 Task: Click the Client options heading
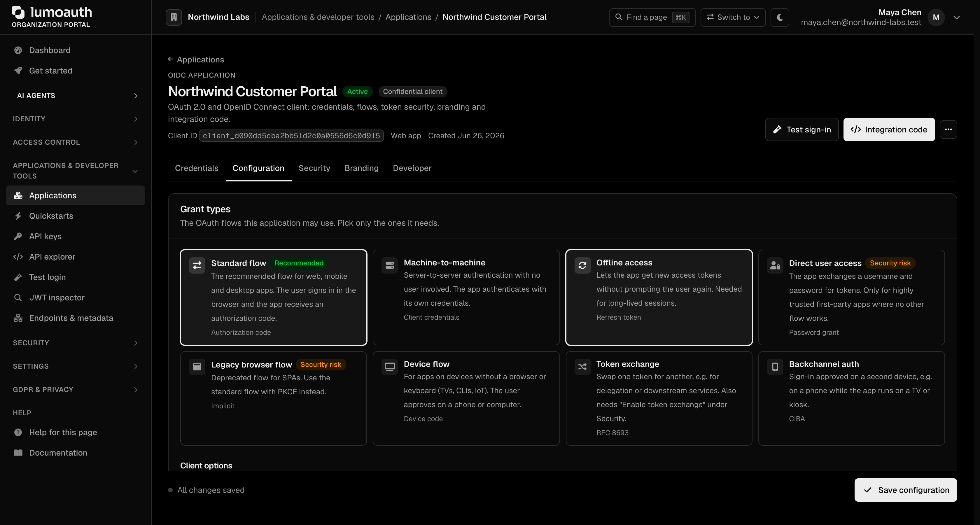[x=206, y=466]
